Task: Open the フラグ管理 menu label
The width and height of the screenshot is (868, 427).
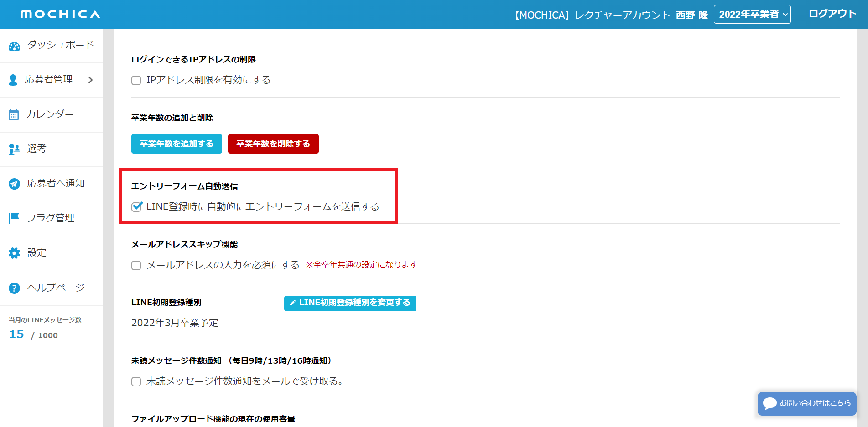Action: point(51,218)
